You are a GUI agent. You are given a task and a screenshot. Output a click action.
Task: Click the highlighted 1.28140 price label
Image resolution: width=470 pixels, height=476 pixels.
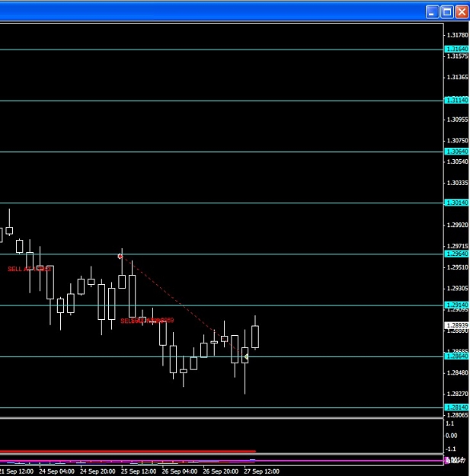(x=456, y=407)
